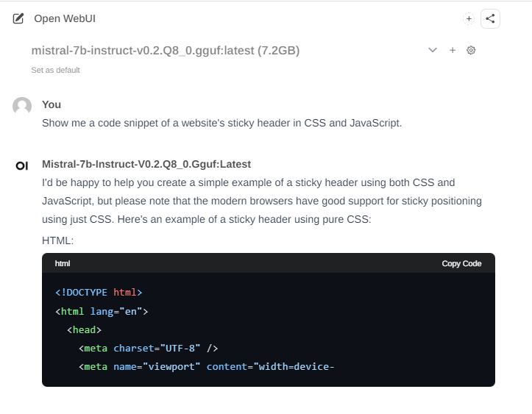Open the mistral-7b-instruct model dropdown
The image size is (532, 414).
click(x=166, y=51)
